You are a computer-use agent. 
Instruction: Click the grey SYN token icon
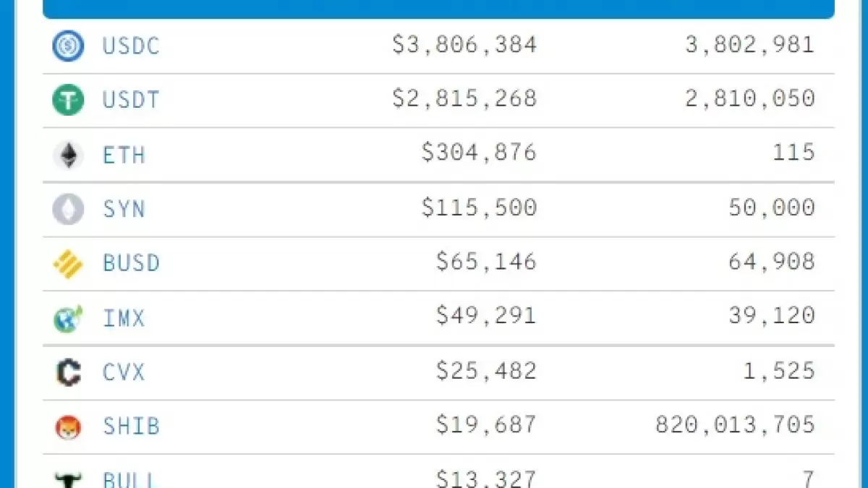(68, 210)
